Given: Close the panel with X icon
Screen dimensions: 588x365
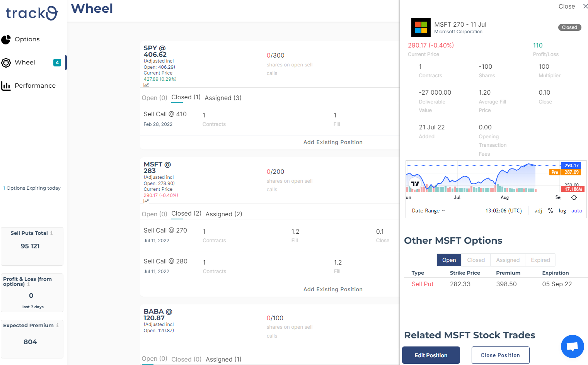Looking at the screenshot, I should tap(585, 6).
